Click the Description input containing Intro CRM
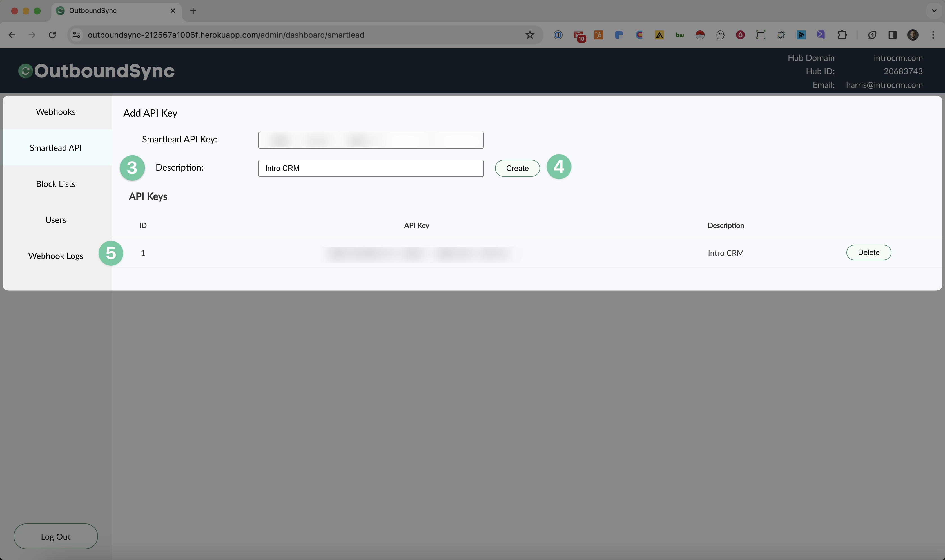 click(x=371, y=168)
